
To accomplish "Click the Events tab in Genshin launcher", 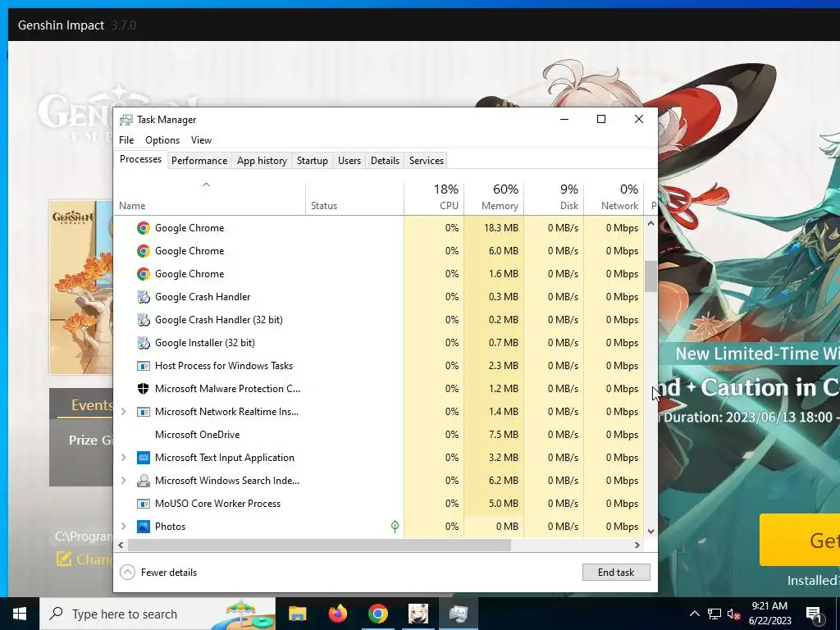I will pos(92,405).
